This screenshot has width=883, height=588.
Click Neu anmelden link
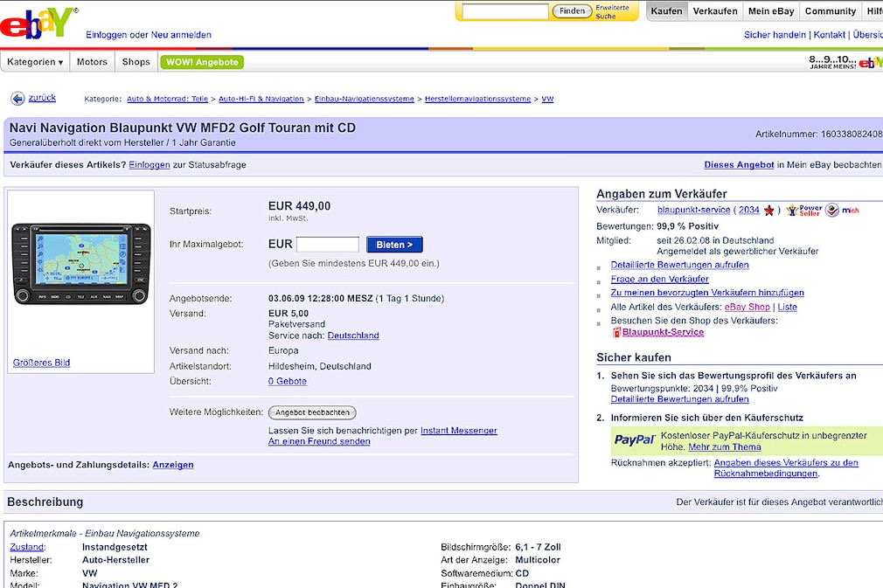[181, 35]
